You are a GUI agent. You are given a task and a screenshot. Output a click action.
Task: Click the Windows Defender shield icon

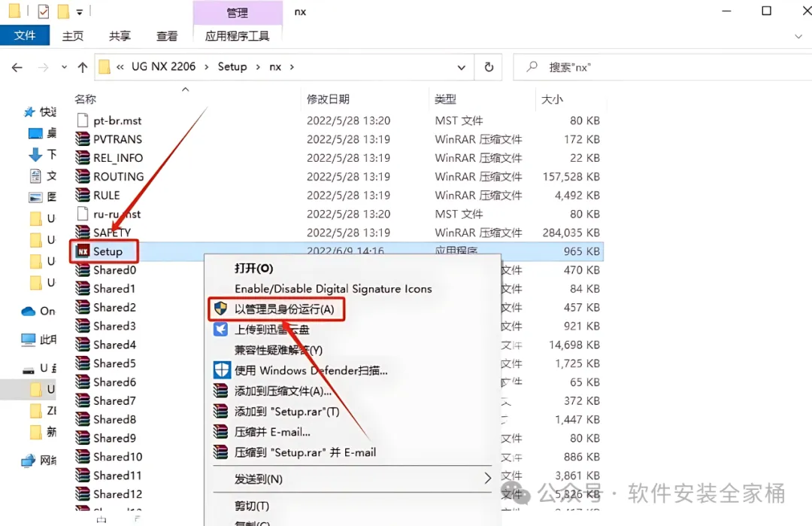(x=222, y=370)
